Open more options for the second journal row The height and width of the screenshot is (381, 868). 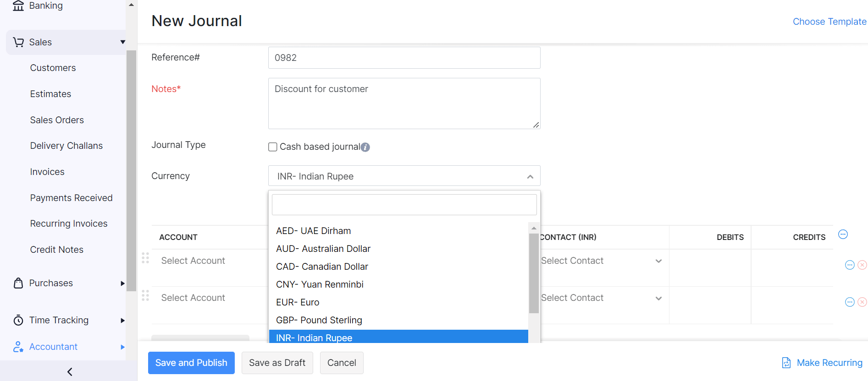pos(849,302)
